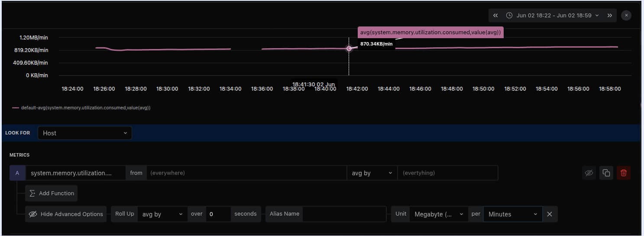Click the from (everywhere) filter field
Image resolution: width=644 pixels, height=236 pixels.
[x=246, y=173]
